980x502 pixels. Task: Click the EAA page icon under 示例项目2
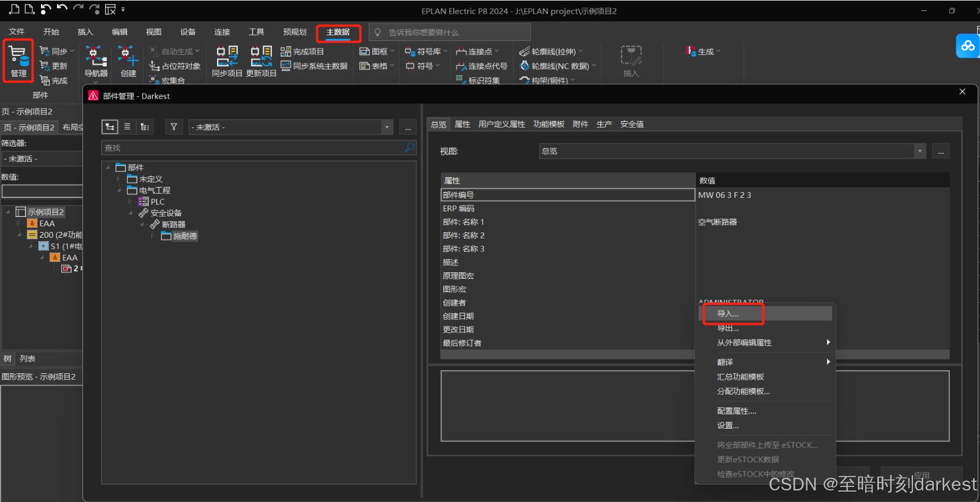pyautogui.click(x=32, y=223)
